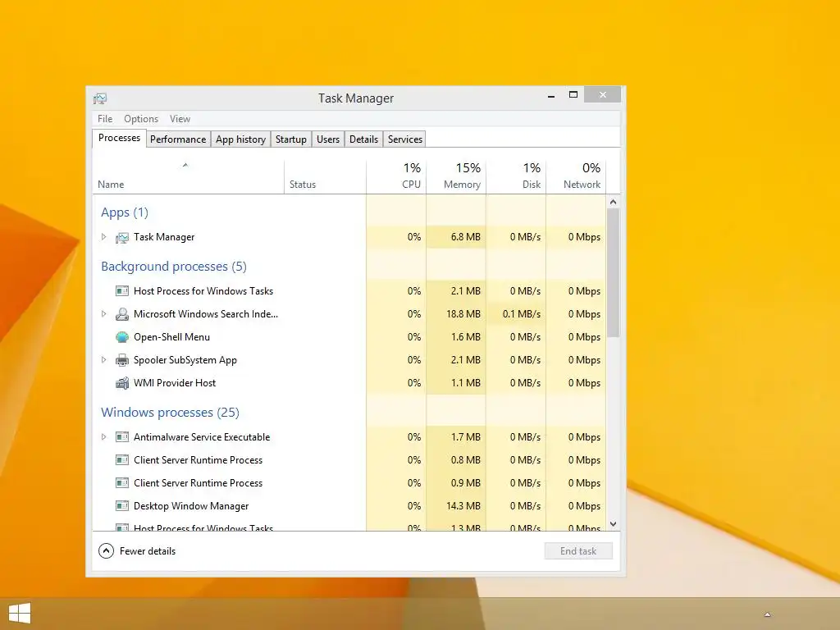840x630 pixels.
Task: Switch to the App history tab
Action: point(240,139)
